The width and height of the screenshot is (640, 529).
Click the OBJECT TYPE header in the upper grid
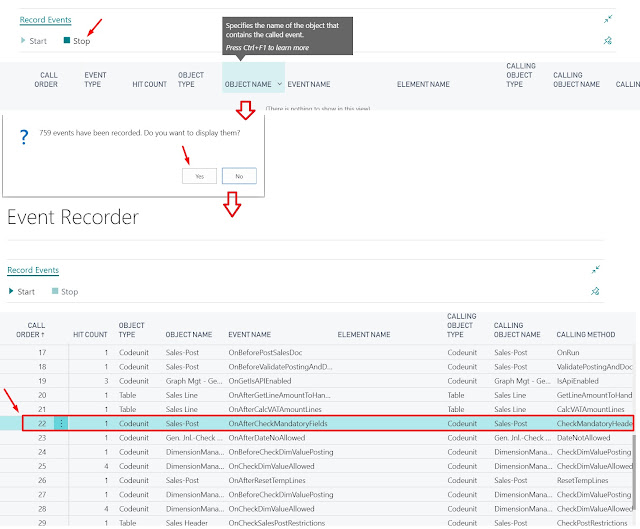pos(191,80)
